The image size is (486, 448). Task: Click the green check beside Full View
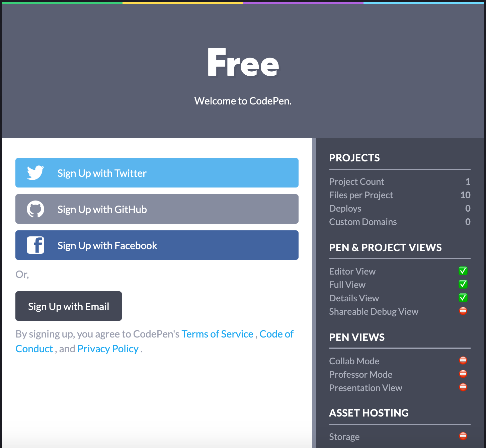click(x=463, y=284)
